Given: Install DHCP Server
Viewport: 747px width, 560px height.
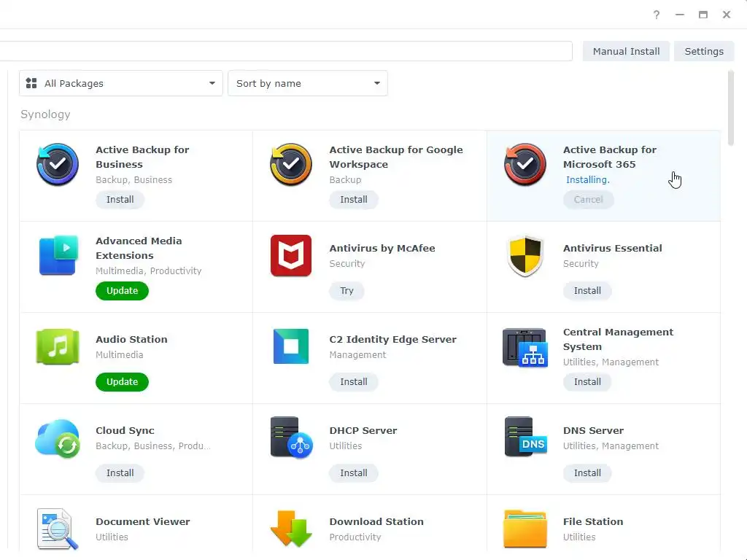Looking at the screenshot, I should tap(354, 472).
